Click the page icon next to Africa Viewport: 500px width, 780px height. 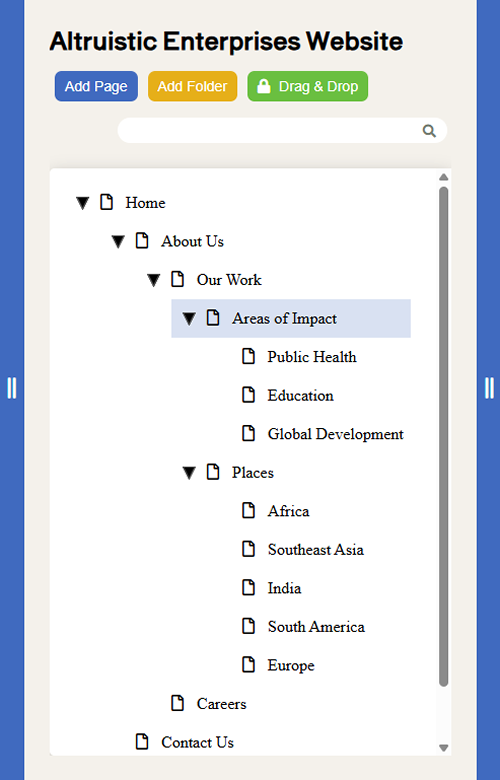point(248,510)
